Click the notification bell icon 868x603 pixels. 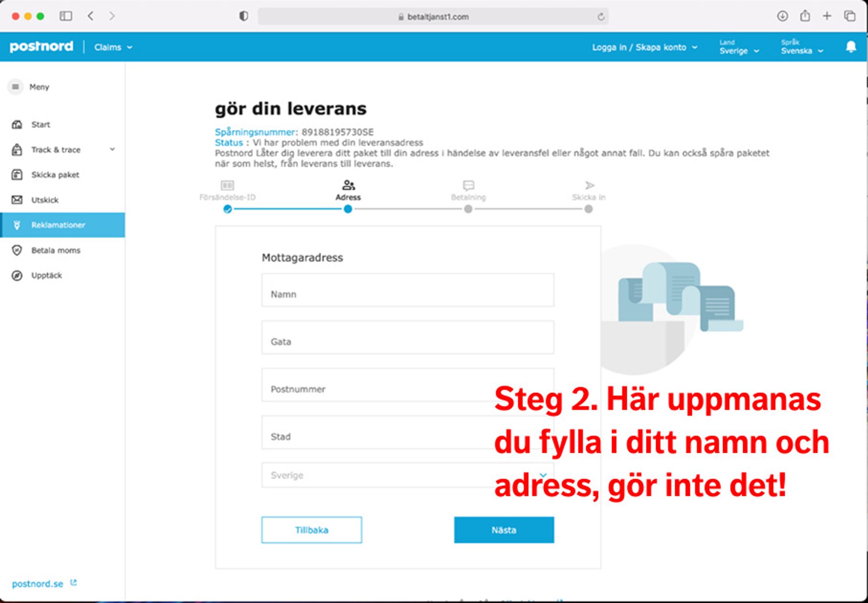[851, 47]
